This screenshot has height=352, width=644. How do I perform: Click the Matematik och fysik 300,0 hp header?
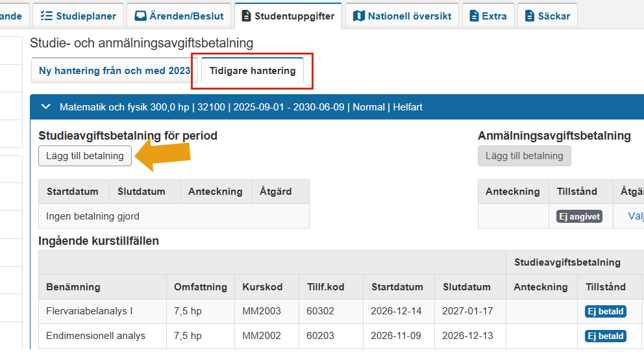pos(337,107)
